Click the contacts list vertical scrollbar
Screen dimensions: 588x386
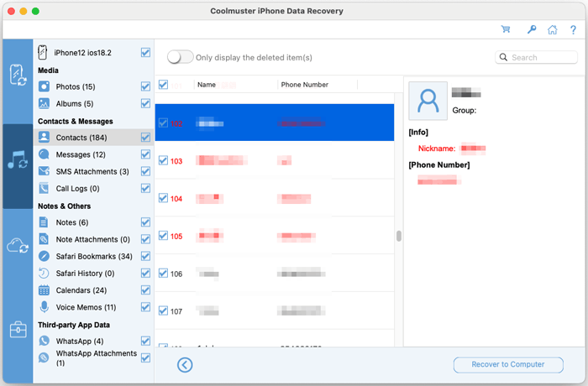point(399,236)
